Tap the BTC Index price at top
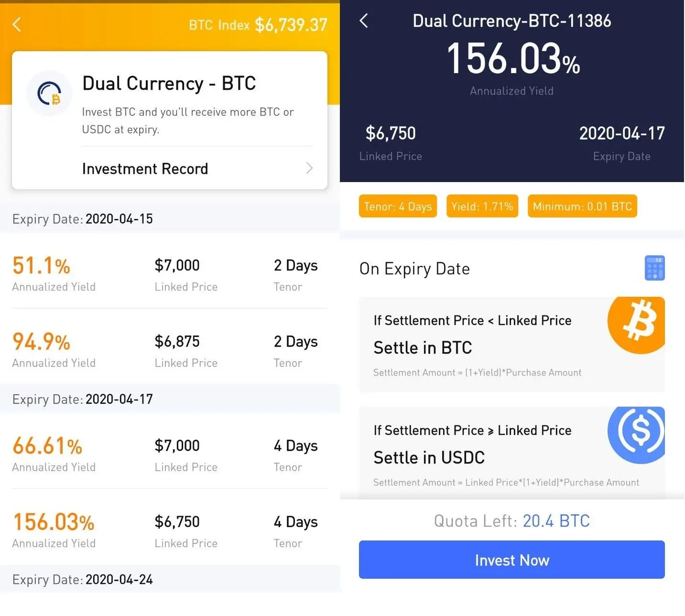 click(x=258, y=25)
